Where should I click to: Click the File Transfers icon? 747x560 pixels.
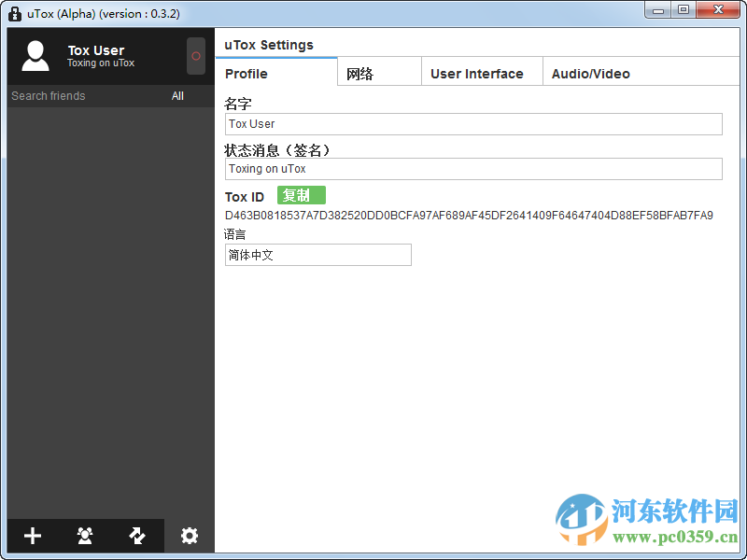(136, 536)
